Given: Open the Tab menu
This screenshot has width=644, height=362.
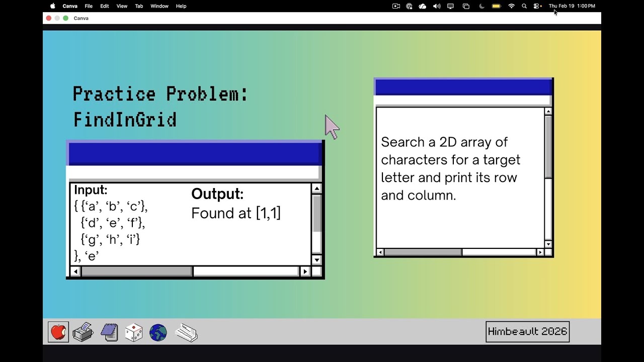Looking at the screenshot, I should point(139,6).
